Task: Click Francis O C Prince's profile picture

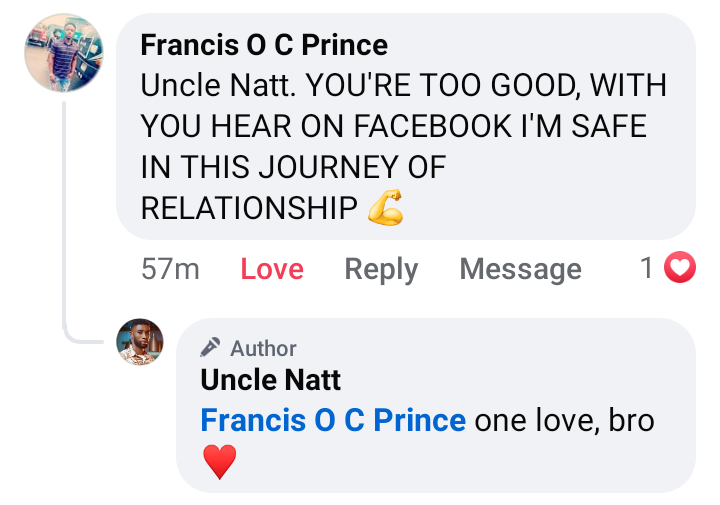Action: coord(64,53)
